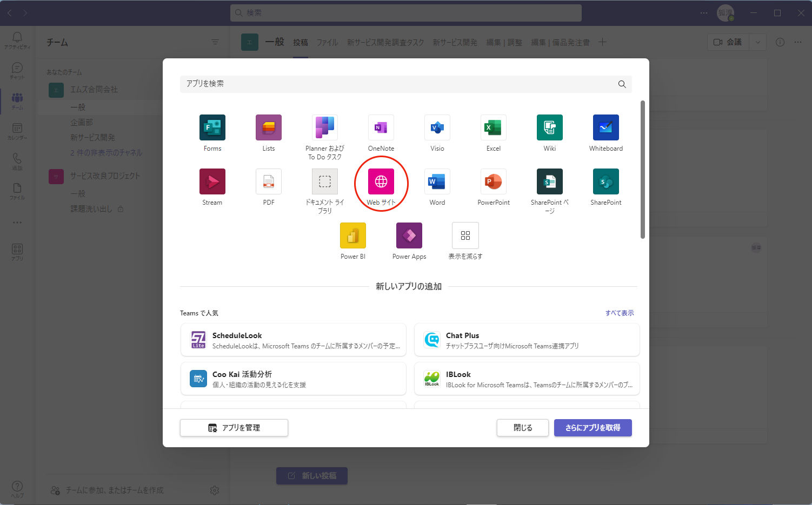Select the Excel app icon
The width and height of the screenshot is (812, 505).
click(x=494, y=127)
